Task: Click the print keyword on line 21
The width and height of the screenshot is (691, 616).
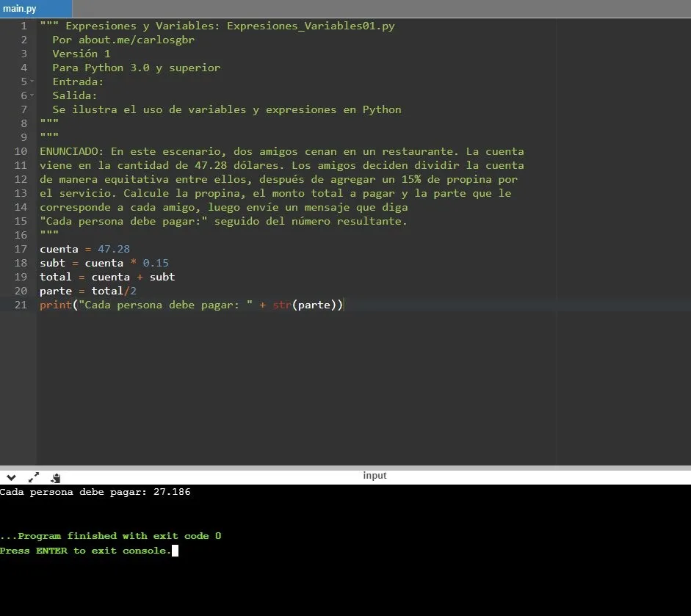Action: [x=56, y=305]
